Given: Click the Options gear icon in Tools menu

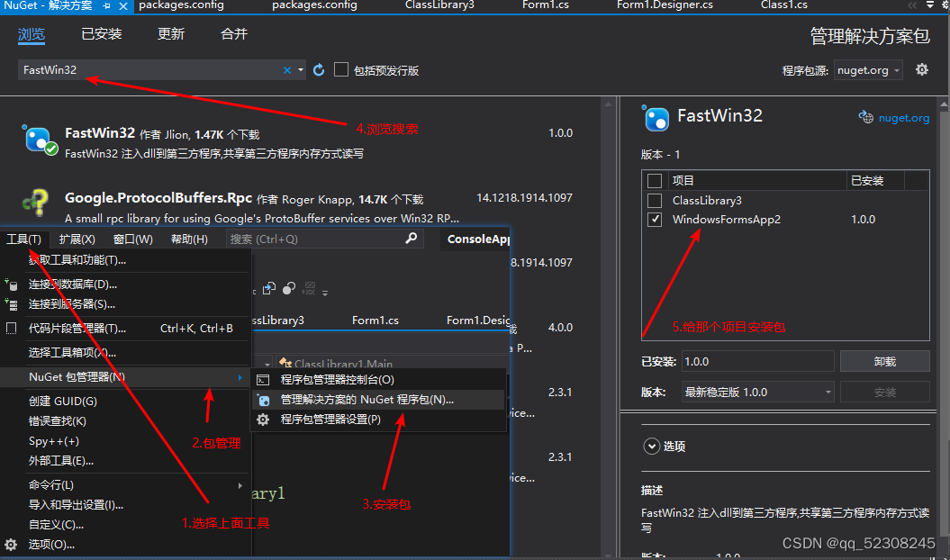Looking at the screenshot, I should point(11,544).
